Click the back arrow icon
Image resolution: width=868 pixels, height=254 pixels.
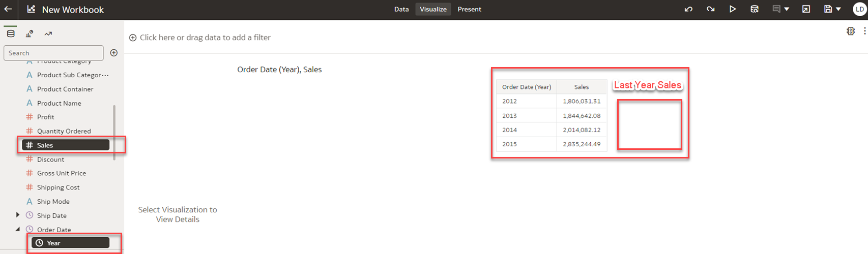point(8,9)
